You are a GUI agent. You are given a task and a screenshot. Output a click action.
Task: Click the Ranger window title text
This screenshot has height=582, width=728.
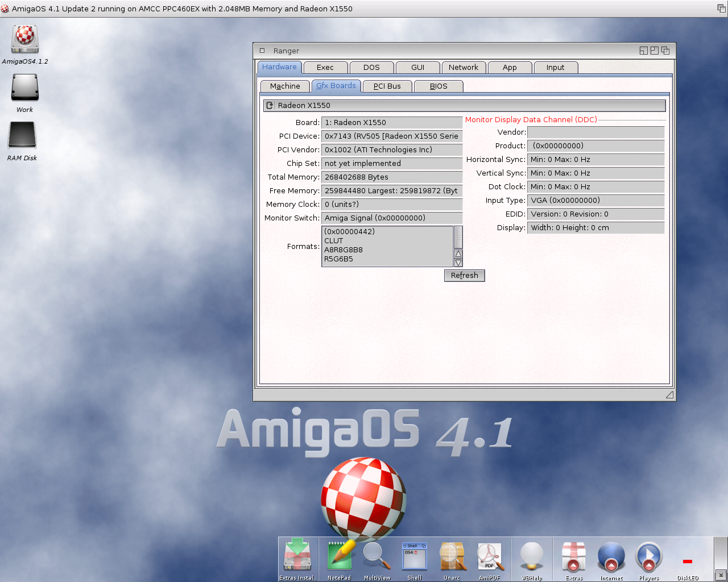coord(286,51)
